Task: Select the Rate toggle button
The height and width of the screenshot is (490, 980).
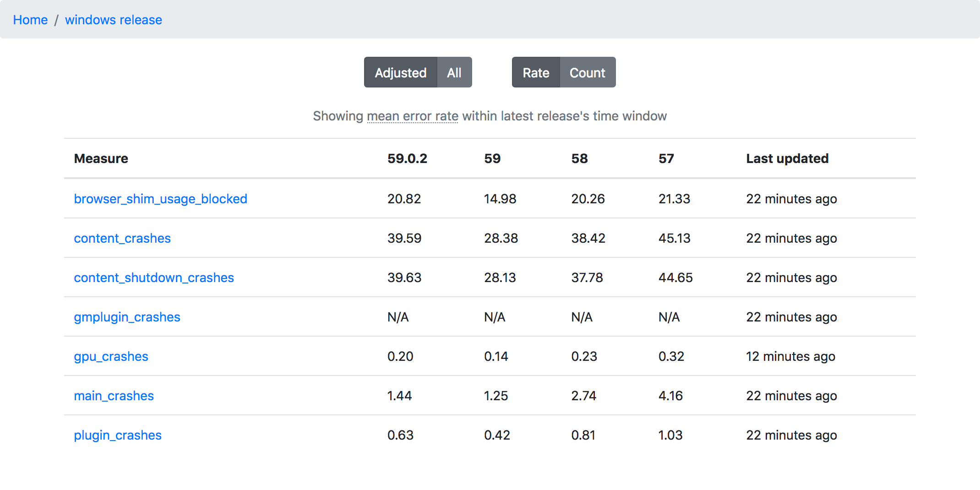Action: [536, 72]
